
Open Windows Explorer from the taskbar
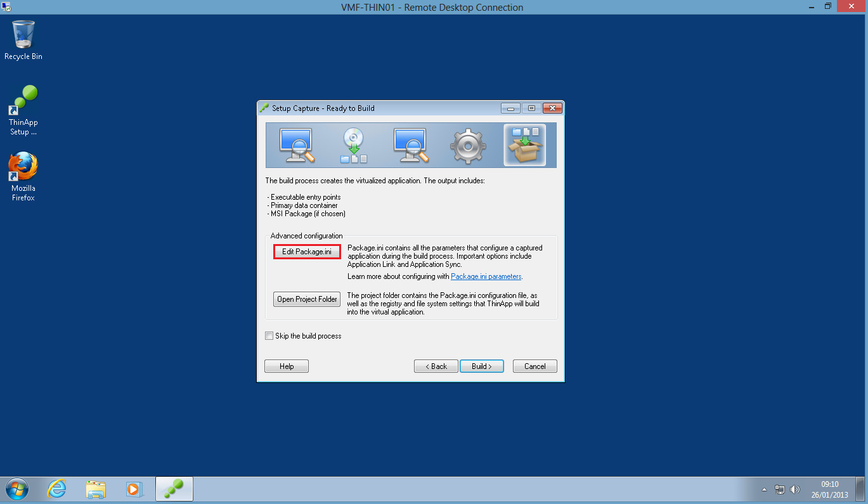coord(96,489)
